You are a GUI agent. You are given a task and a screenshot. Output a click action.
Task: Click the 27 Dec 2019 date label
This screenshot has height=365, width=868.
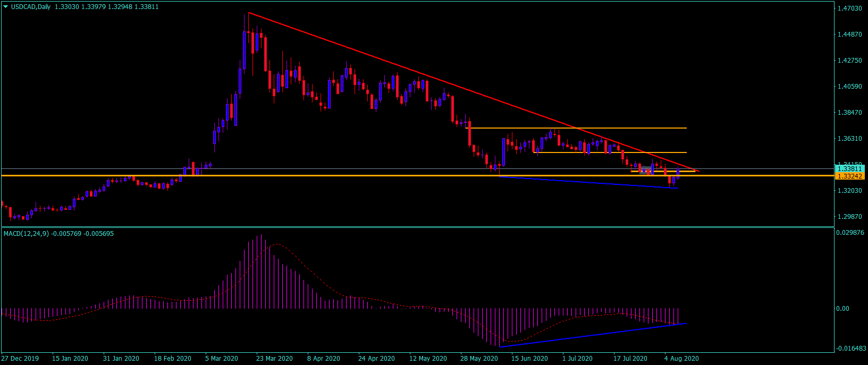(20, 359)
